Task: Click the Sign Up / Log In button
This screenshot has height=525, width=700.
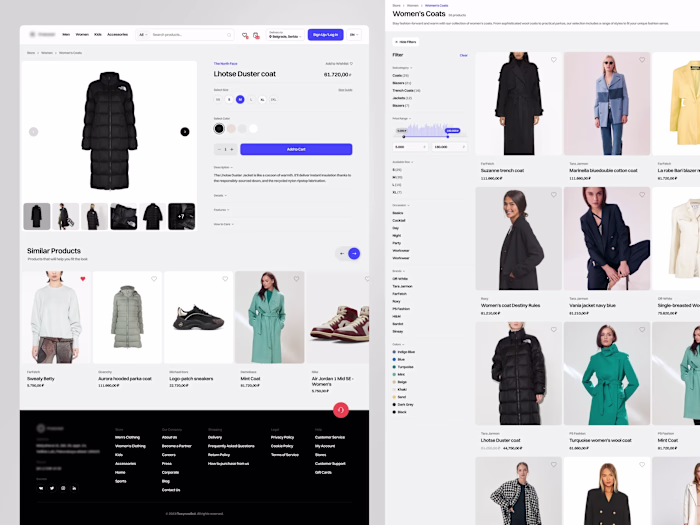Action: point(325,35)
